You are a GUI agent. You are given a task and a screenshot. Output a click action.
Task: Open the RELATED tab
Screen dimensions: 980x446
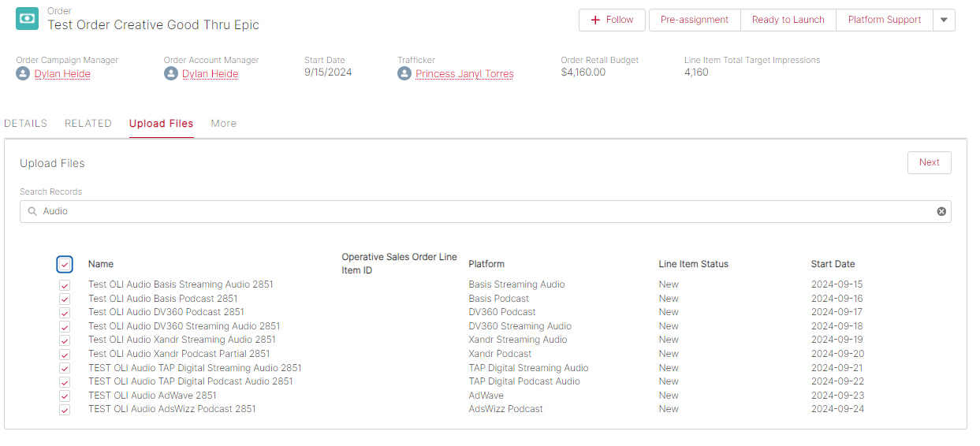coord(88,124)
